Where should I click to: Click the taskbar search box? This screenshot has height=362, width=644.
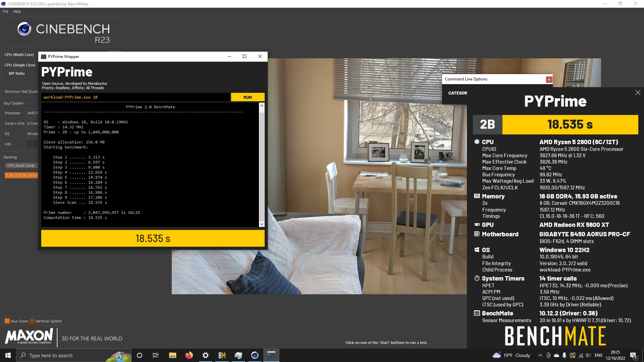pos(74,355)
